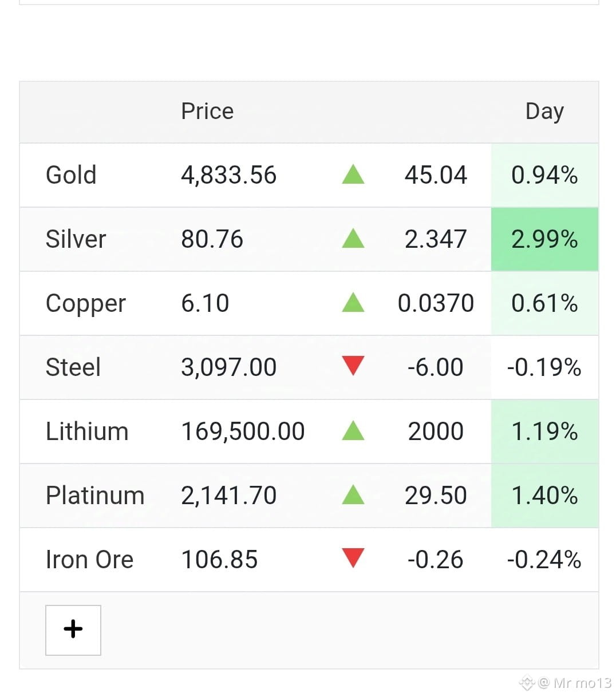Screen dimensions: 616x697
Task: Click the green up arrow for Gold
Action: coord(353,175)
